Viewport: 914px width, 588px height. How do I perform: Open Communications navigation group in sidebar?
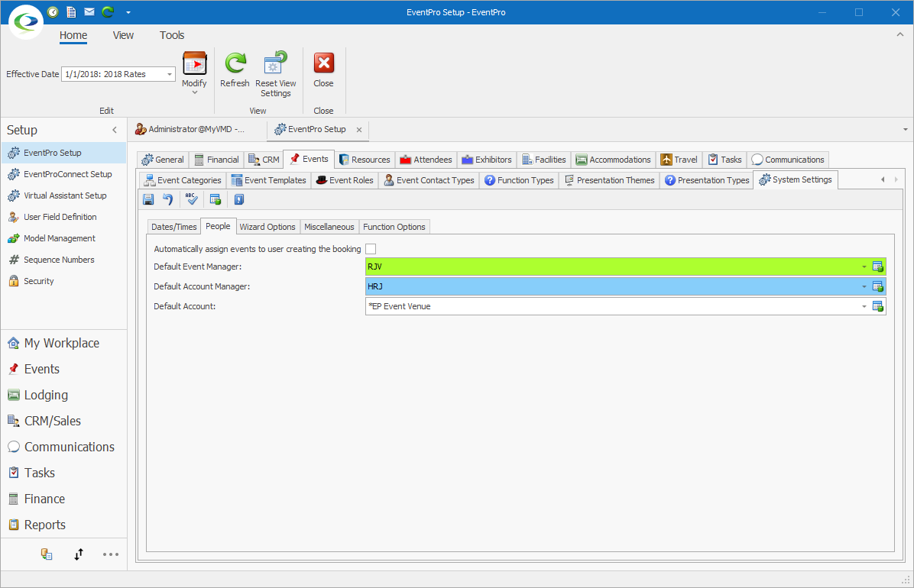pos(70,447)
